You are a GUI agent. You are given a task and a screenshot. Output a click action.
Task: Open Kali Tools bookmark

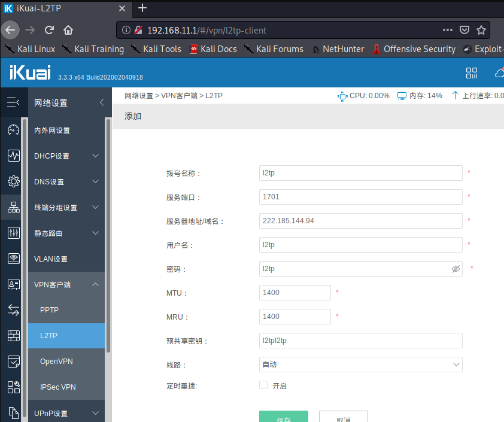click(156, 49)
